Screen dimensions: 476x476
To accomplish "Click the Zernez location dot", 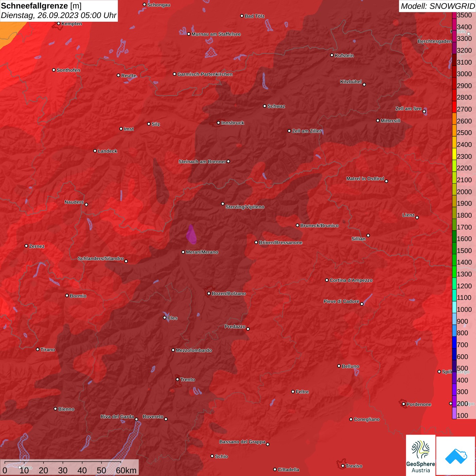I will click(x=26, y=246).
